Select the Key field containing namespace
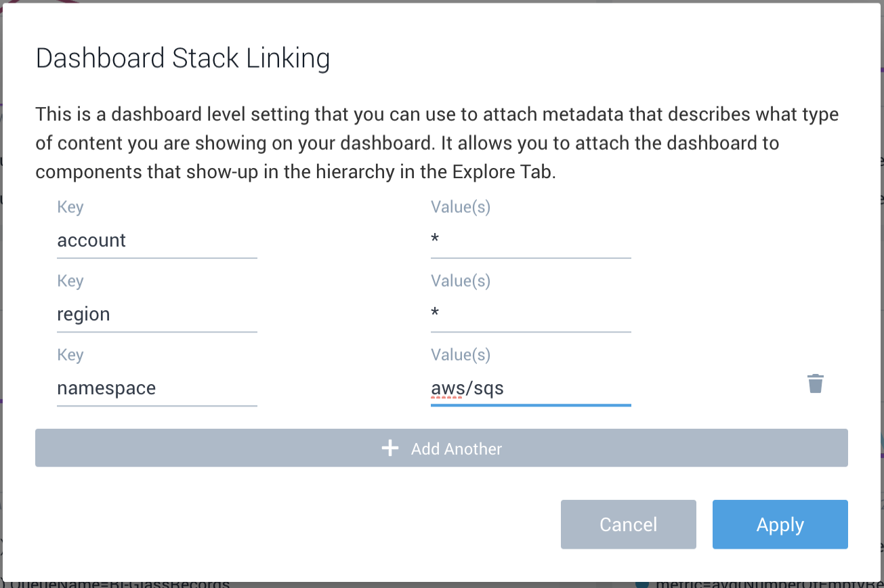884x588 pixels. click(156, 388)
